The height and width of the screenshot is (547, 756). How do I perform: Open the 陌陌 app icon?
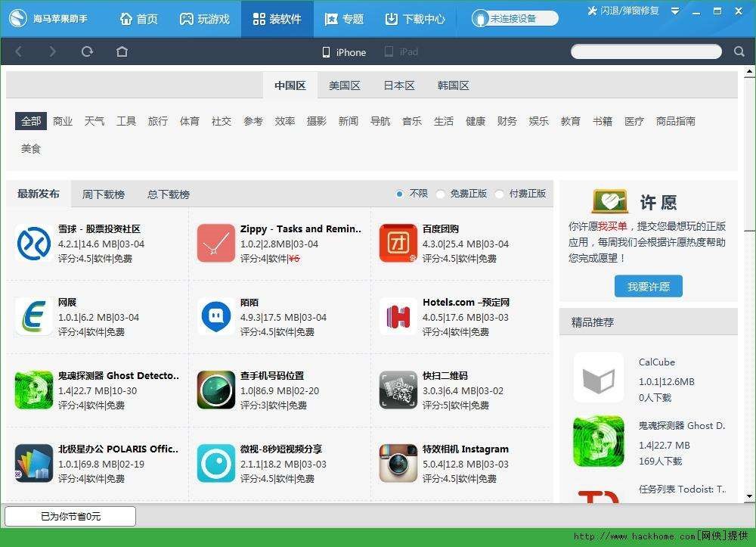(x=216, y=316)
